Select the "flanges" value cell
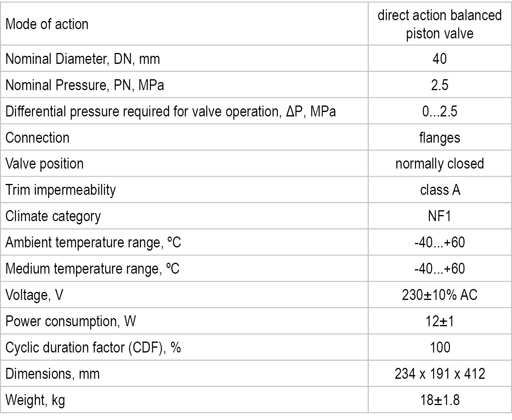The height and width of the screenshot is (420, 512). [440, 138]
